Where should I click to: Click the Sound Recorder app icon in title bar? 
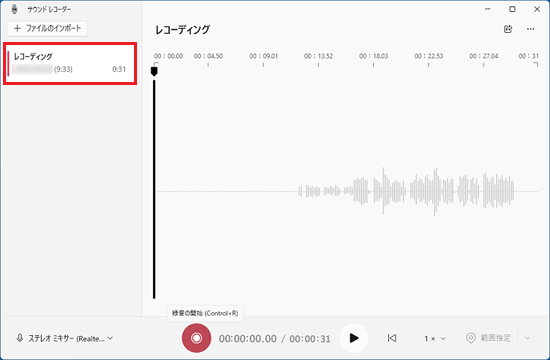14,9
